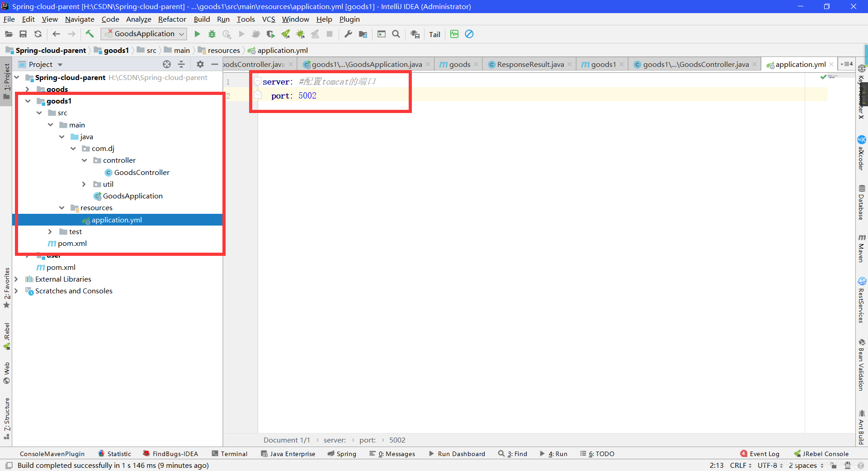Click the Collapse All icon in Project panel
This screenshot has height=471, width=868.
click(181, 64)
